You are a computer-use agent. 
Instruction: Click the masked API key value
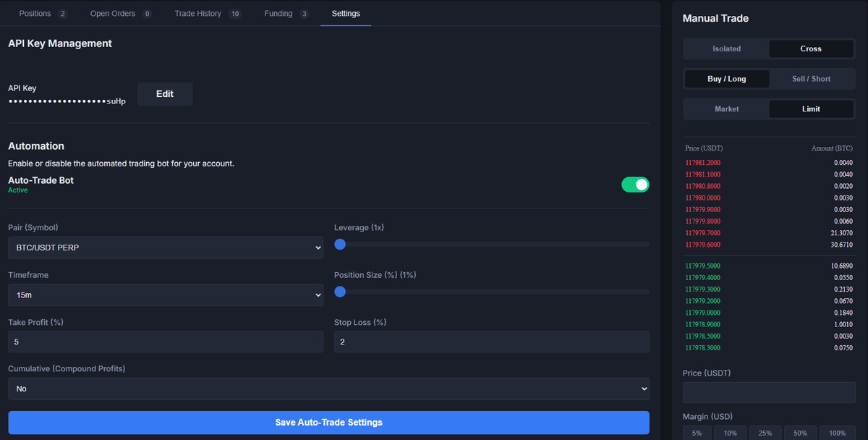67,101
